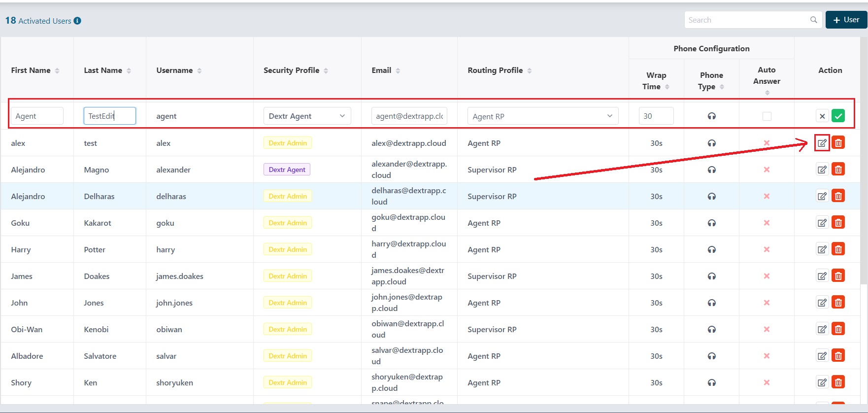868x413 pixels.
Task: Edit the Alejandro Delharas user
Action: click(822, 196)
